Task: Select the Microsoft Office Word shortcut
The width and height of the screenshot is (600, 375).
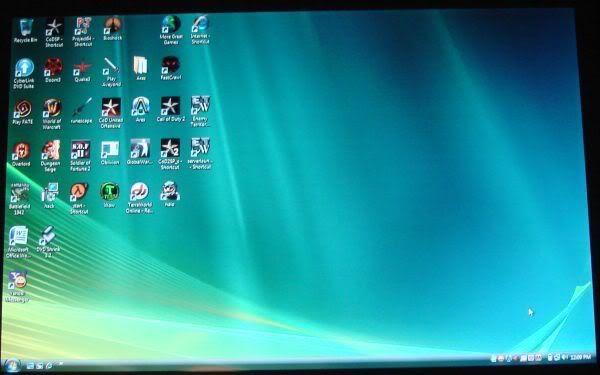Action: 18,242
